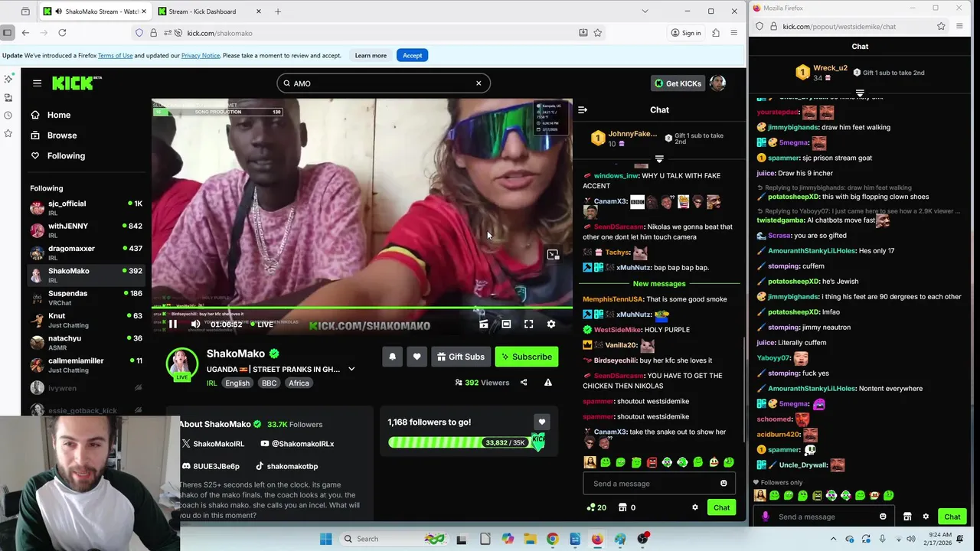Report stream with warning icon
This screenshot has height=551, width=980.
548,383
